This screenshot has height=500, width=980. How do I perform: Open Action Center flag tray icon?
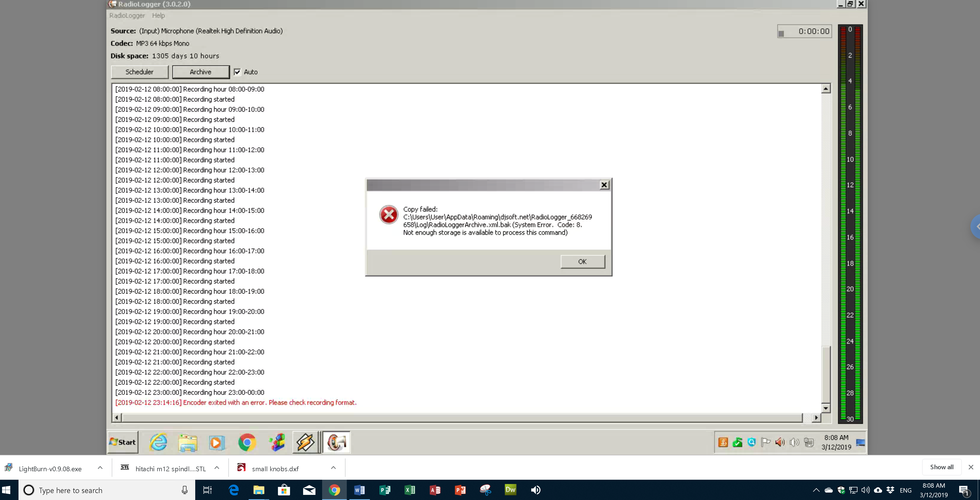(766, 442)
